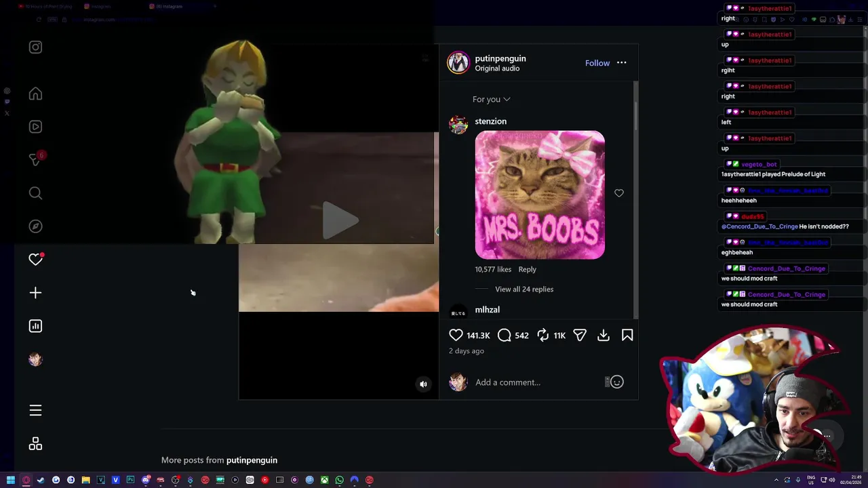View 10,577 likes on the comment
This screenshot has width=868, height=488.
[x=493, y=270]
